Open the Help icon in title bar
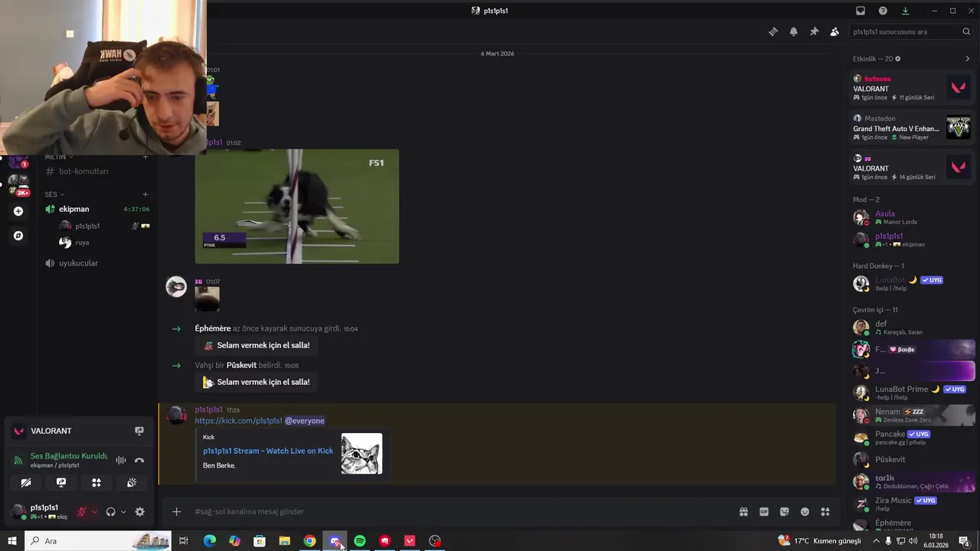The image size is (980, 551). tap(883, 11)
